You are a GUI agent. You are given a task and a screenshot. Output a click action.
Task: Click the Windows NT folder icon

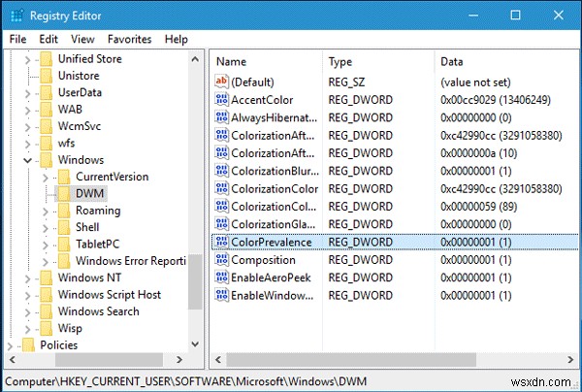click(x=47, y=278)
